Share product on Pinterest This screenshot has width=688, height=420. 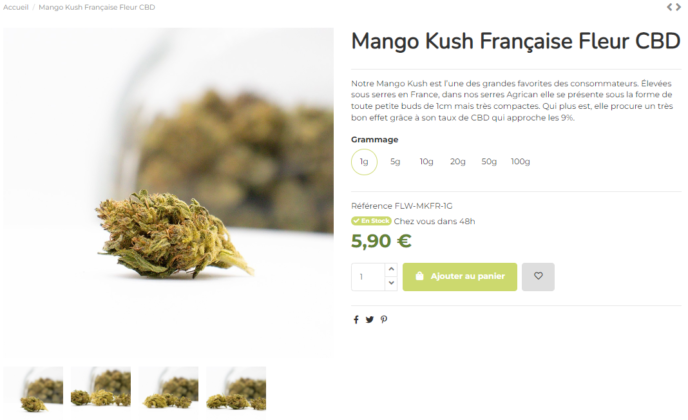(x=384, y=319)
